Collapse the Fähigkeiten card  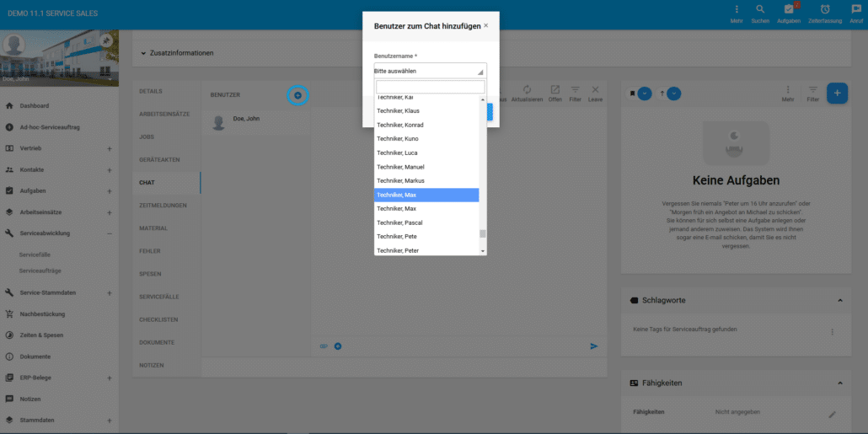839,383
